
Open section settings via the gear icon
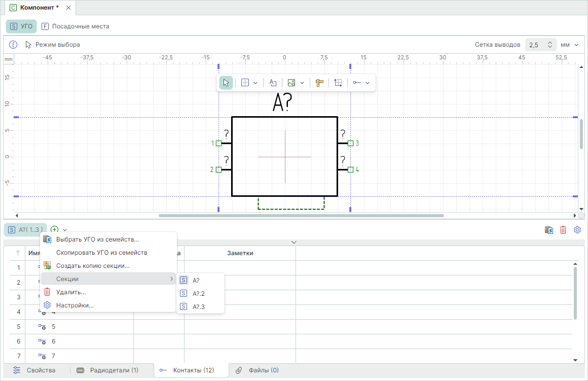577,230
